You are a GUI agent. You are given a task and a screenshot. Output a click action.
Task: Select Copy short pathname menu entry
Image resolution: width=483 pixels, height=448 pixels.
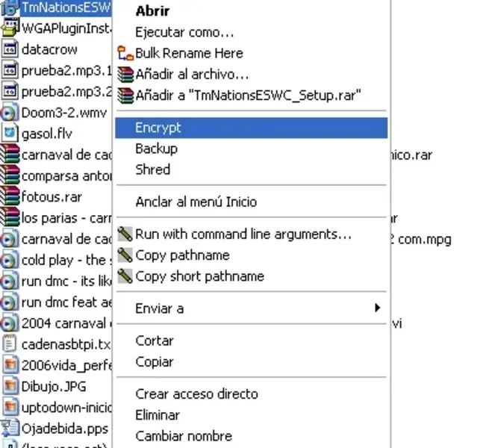(251, 276)
